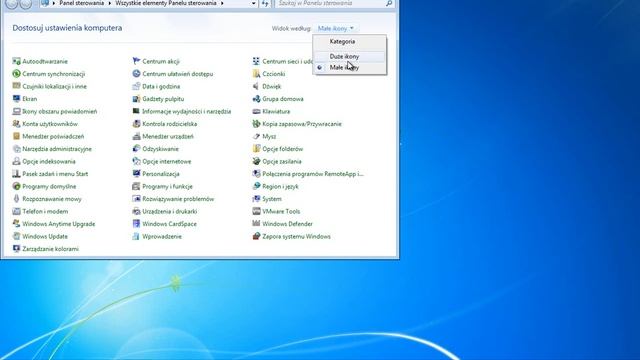The height and width of the screenshot is (360, 640).
Task: Open the Urządzenia i drukarki icon
Action: (x=136, y=211)
